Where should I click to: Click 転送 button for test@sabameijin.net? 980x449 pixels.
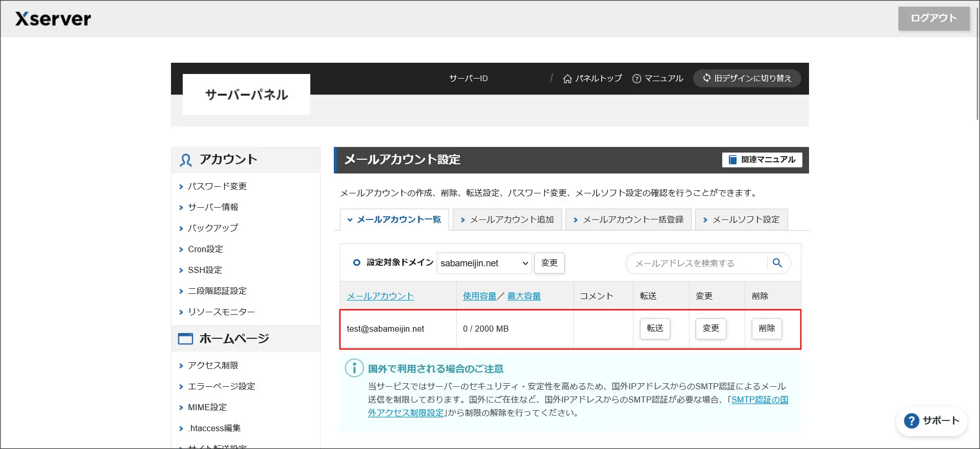click(x=655, y=328)
